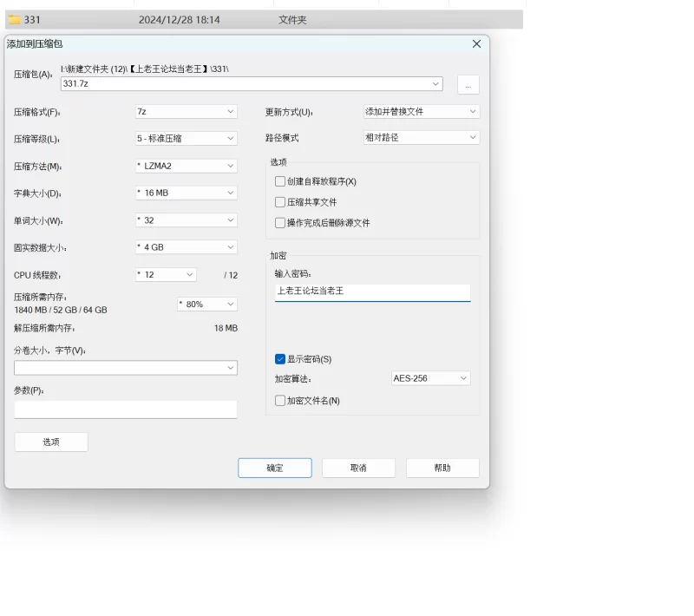Image resolution: width=694 pixels, height=616 pixels.
Task: Click the 选项 button at bottom left
Action: (51, 442)
